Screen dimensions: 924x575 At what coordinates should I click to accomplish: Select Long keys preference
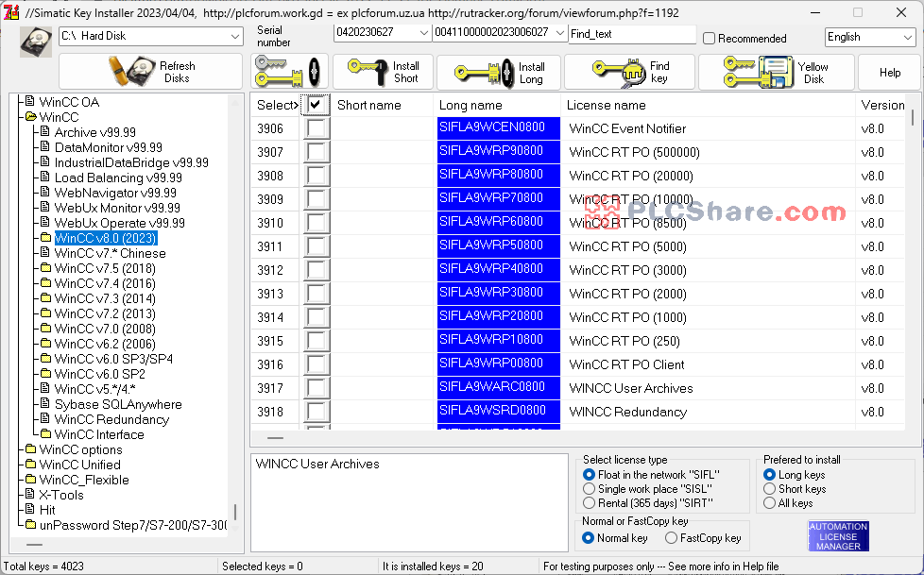(769, 474)
